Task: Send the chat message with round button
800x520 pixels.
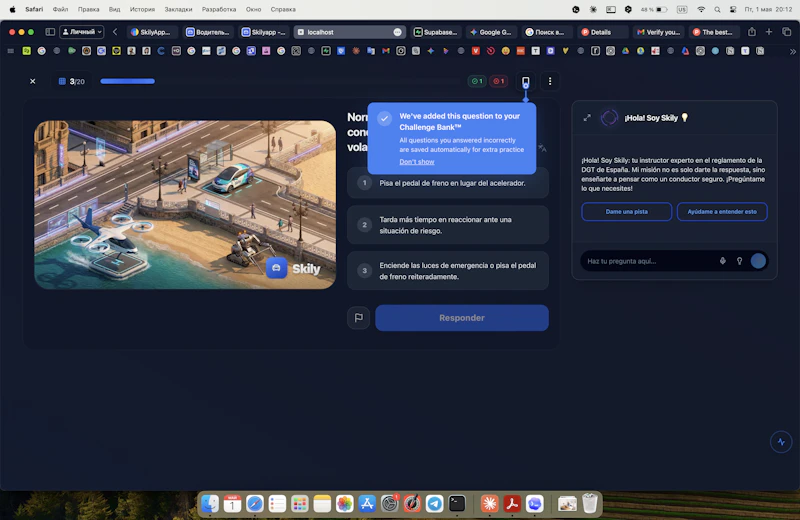Action: point(758,261)
